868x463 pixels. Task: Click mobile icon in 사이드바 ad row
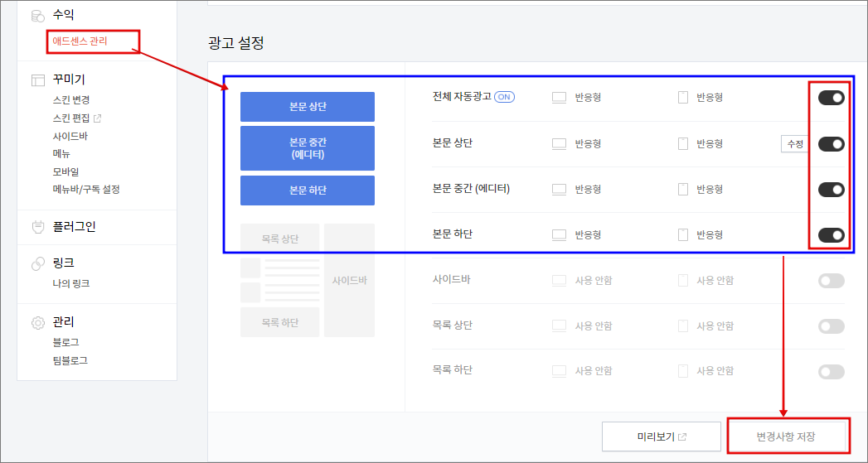point(683,281)
